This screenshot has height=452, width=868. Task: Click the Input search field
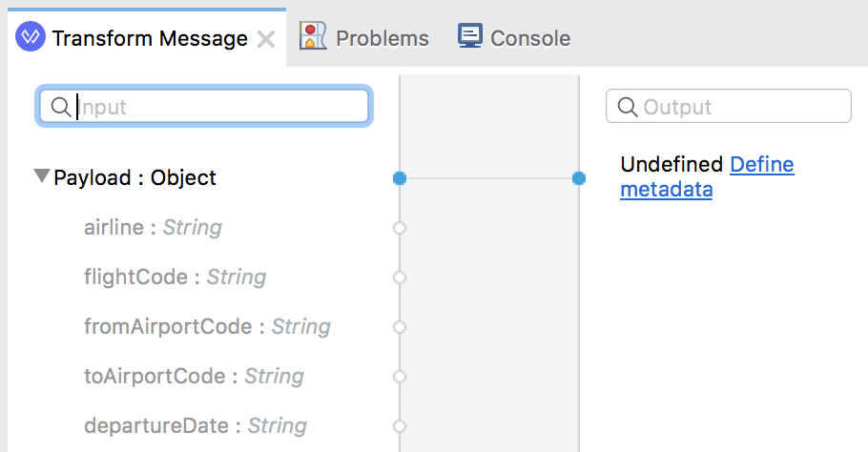[x=204, y=106]
